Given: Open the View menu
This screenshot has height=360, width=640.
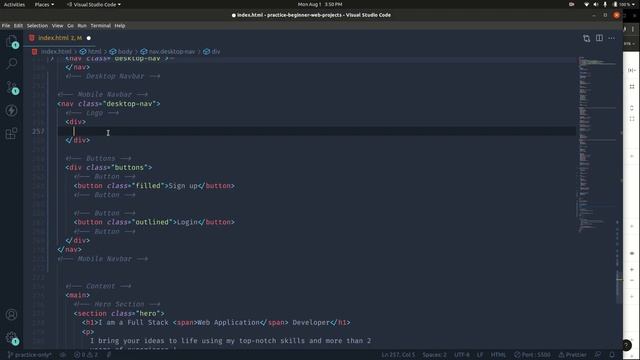Looking at the screenshot, I should (x=58, y=26).
